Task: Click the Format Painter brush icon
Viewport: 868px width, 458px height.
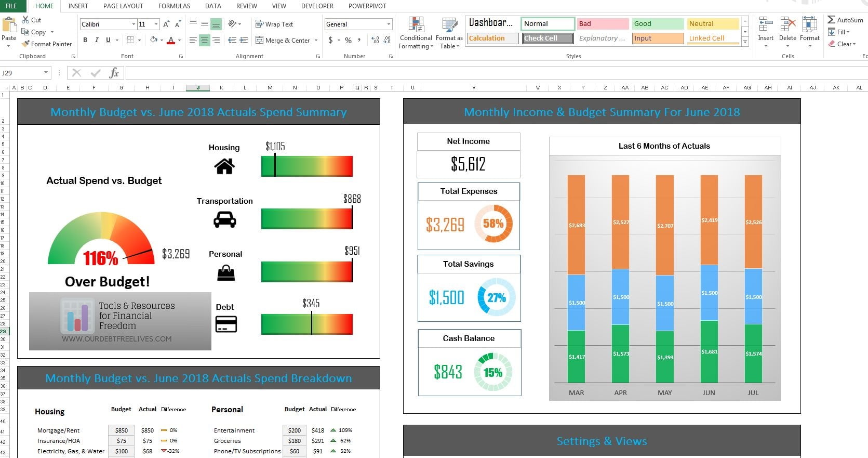Action: [x=26, y=44]
